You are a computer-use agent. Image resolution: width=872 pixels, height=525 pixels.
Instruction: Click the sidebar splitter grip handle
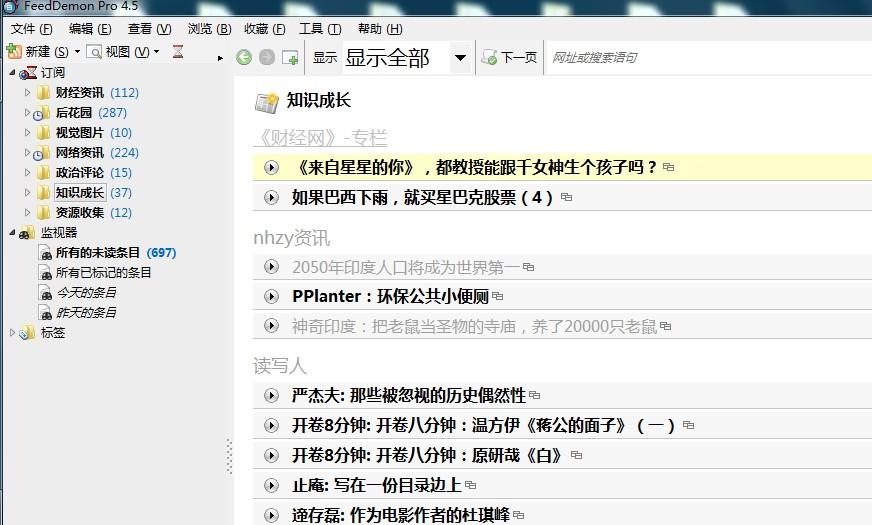(x=229, y=456)
